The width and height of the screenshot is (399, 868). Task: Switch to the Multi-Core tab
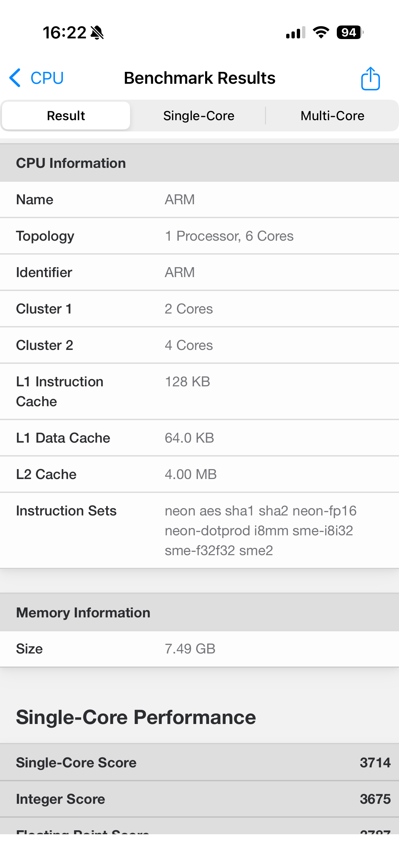tap(332, 116)
